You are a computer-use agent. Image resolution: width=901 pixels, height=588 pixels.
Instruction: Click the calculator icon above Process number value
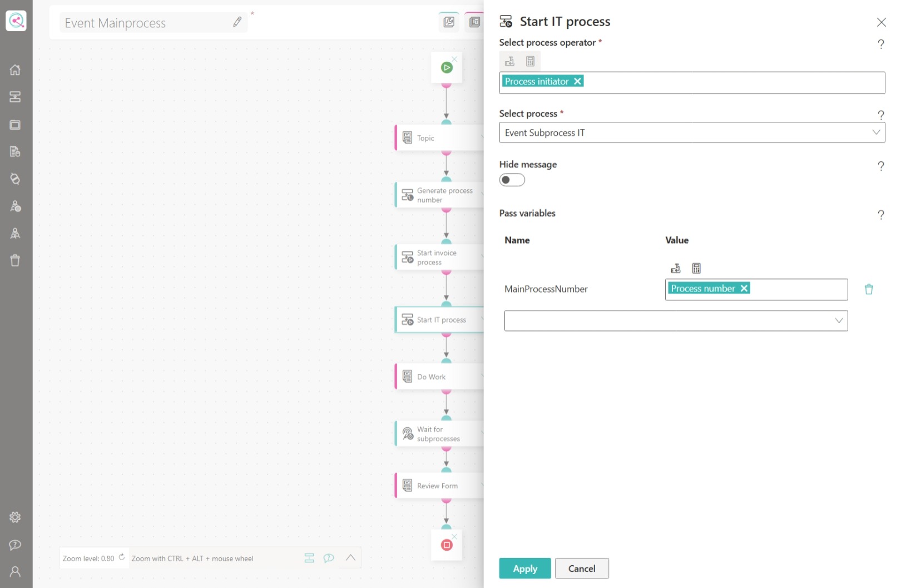point(696,269)
